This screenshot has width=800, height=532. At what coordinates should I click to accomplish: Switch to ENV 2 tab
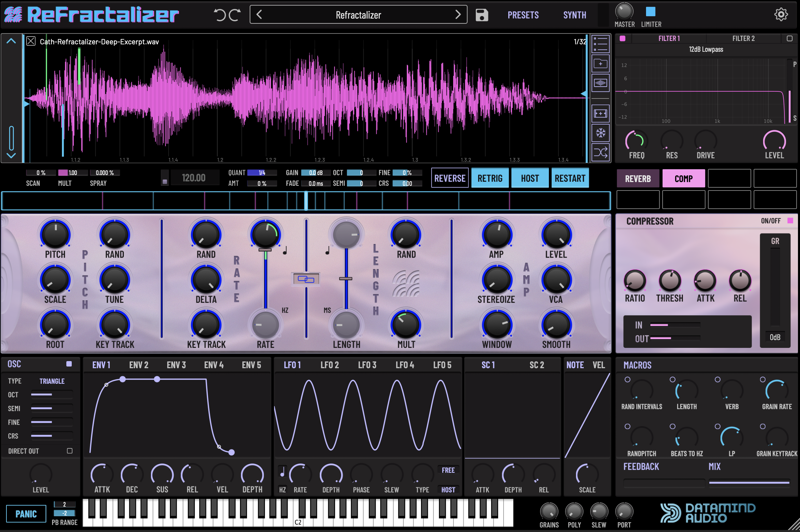(x=138, y=365)
